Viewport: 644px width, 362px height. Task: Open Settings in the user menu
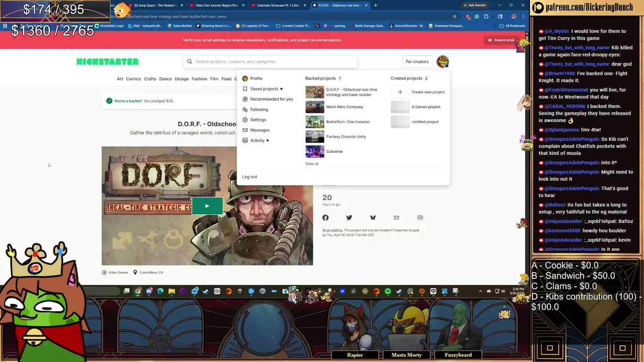(x=258, y=120)
